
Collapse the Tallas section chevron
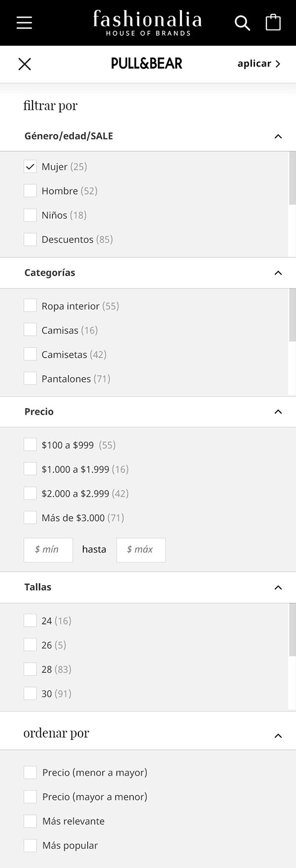(278, 588)
